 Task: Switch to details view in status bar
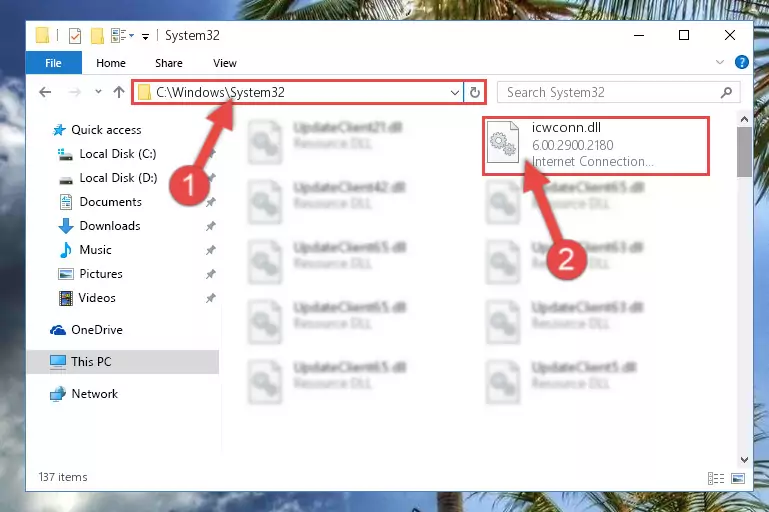click(716, 478)
